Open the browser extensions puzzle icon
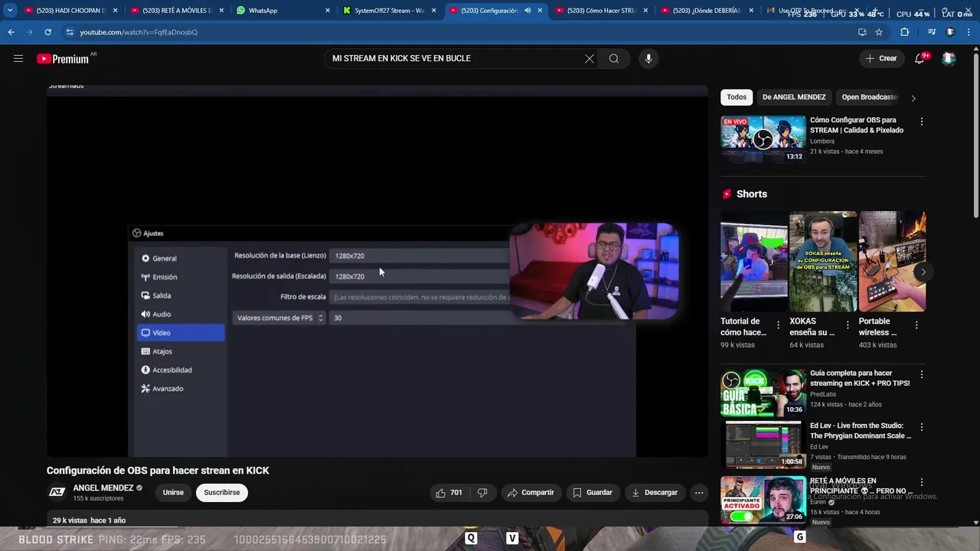The image size is (980, 551). point(904,32)
